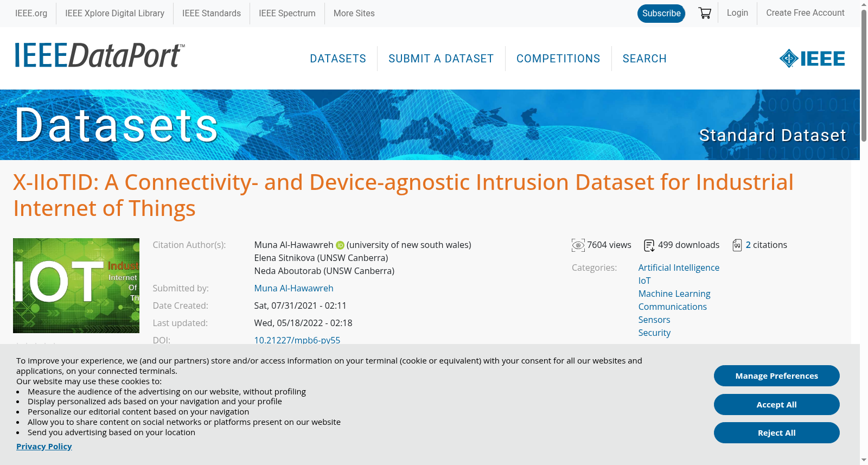Screen dimensions: 868x465
Task: Select the text '7604 views'
Action: [x=609, y=245]
